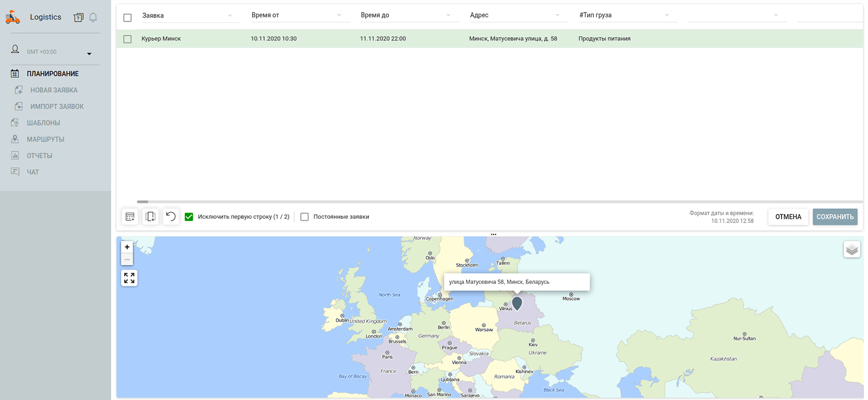The width and height of the screenshot is (868, 400).
Task: Enter fullscreen map view
Action: pyautogui.click(x=129, y=278)
